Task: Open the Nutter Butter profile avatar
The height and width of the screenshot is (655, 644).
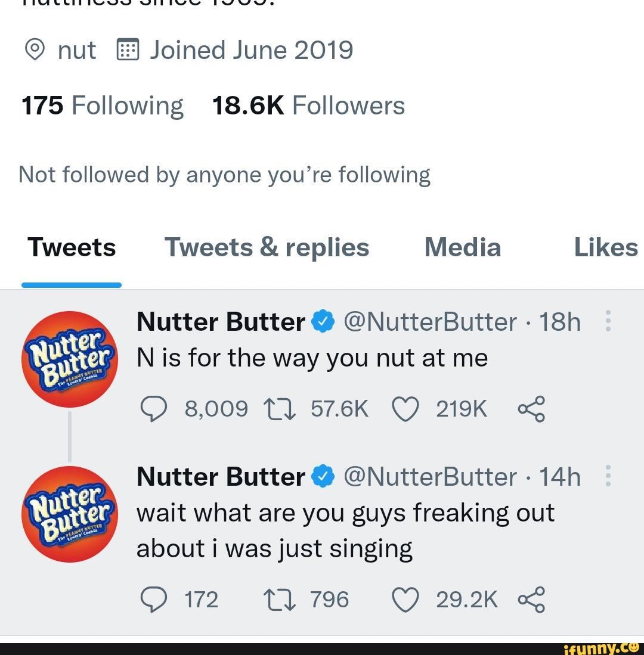Action: pos(70,359)
